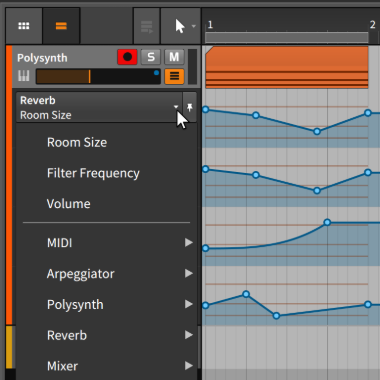
Task: Pin the Reverb Room Size automation lane
Action: point(190,107)
